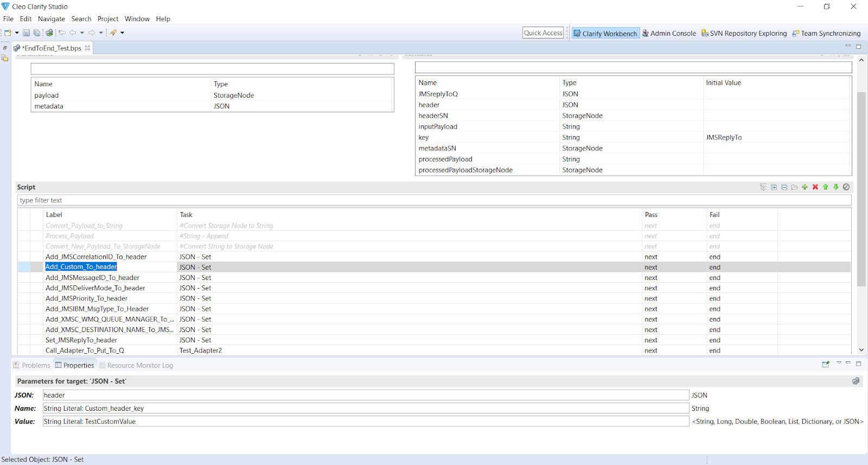Expand all script rows icon

coord(774,187)
